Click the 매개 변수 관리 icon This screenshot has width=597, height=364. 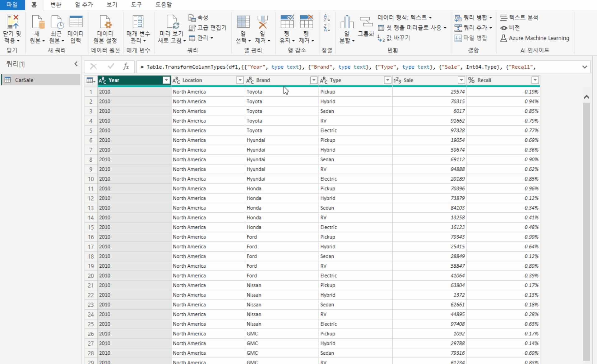pos(138,22)
